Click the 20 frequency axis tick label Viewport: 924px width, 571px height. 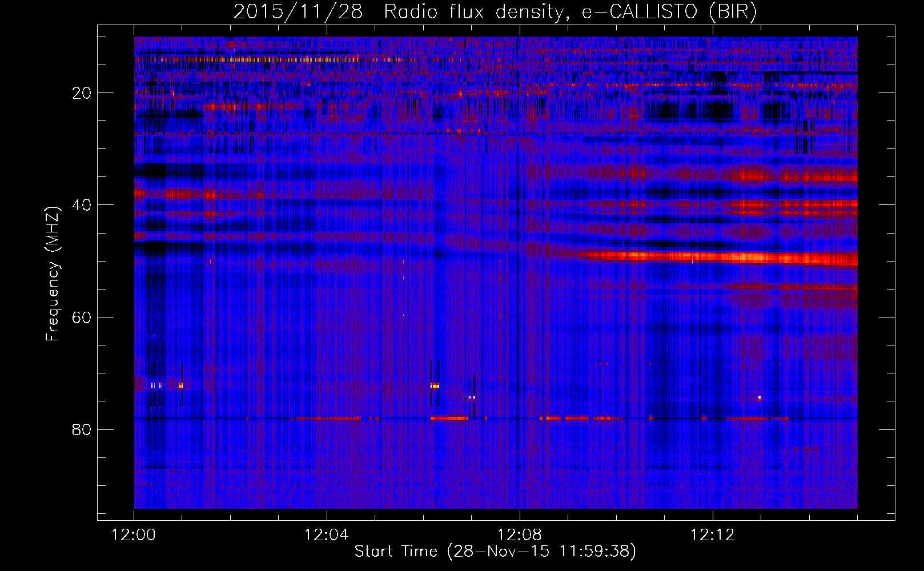pos(82,93)
